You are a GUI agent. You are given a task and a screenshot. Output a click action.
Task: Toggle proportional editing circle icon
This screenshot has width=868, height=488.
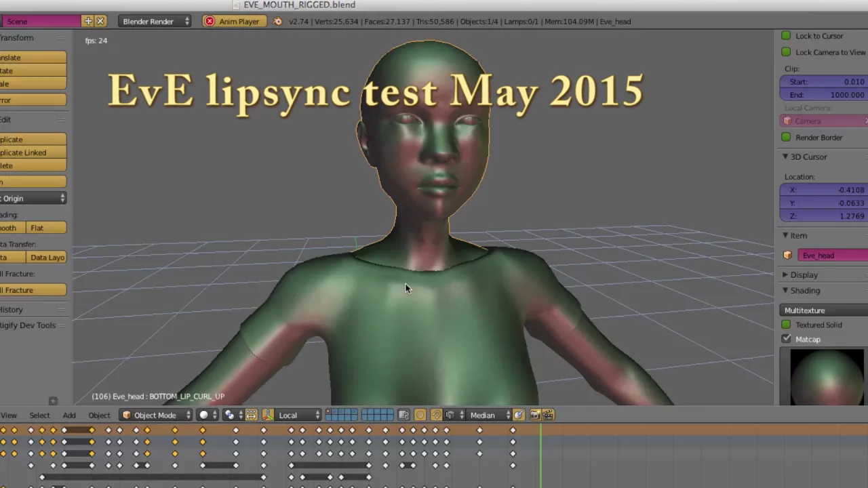(x=420, y=415)
